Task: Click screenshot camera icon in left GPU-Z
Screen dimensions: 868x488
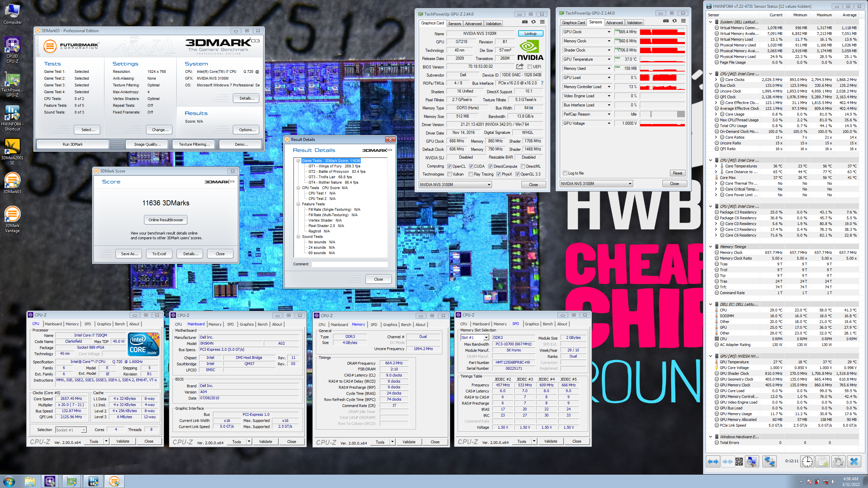Action: coord(525,22)
